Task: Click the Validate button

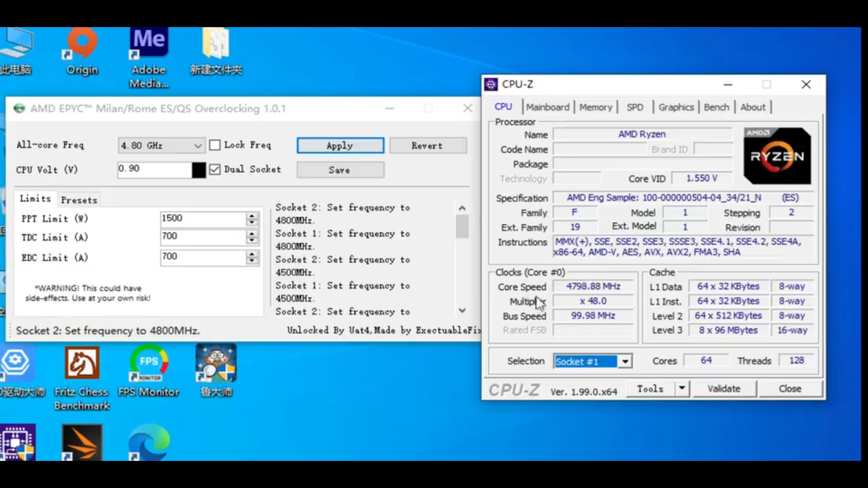Action: point(724,388)
